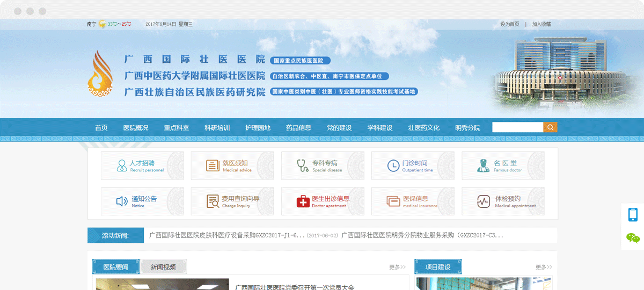Open 医院概况 navigation menu

(x=136, y=128)
